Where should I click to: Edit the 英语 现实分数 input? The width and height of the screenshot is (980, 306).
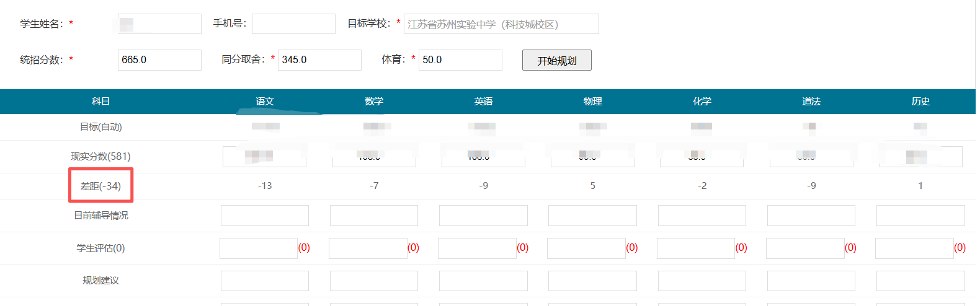(x=483, y=157)
